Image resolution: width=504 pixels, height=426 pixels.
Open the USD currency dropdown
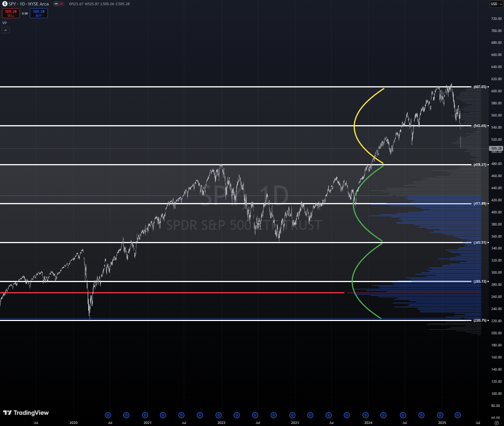[x=497, y=4]
